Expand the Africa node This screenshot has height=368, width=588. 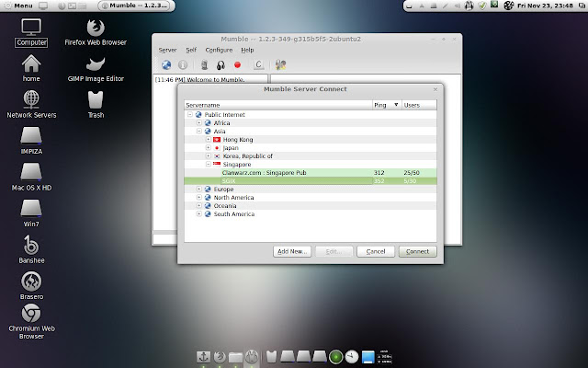pyautogui.click(x=199, y=122)
